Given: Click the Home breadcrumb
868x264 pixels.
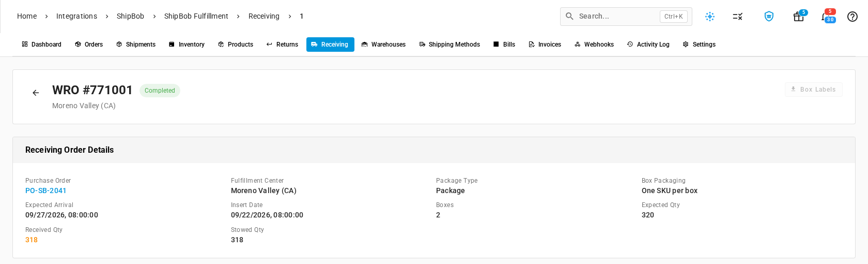Looking at the screenshot, I should click(x=27, y=17).
